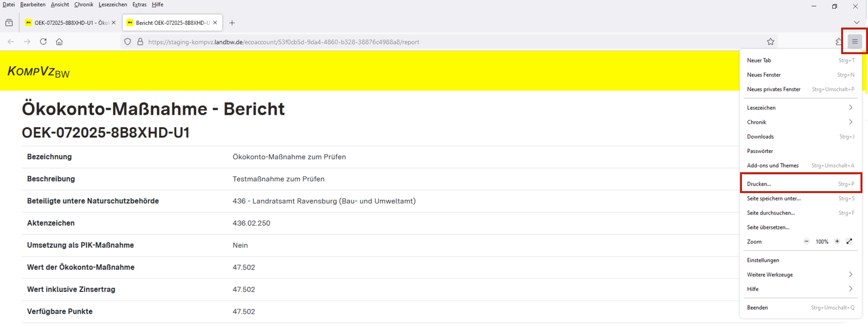868x327 pixels.
Task: Go to browser home page icon
Action: pos(59,42)
